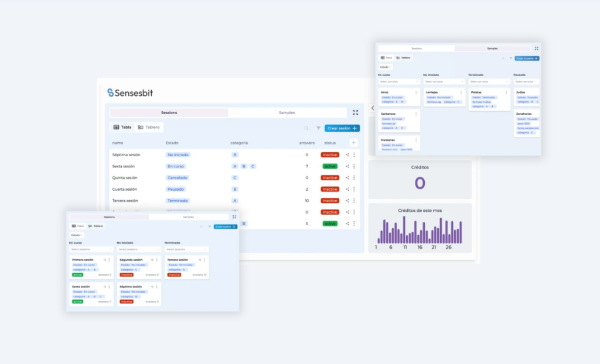Open three-dot menu on the Arroz card

coord(416,92)
